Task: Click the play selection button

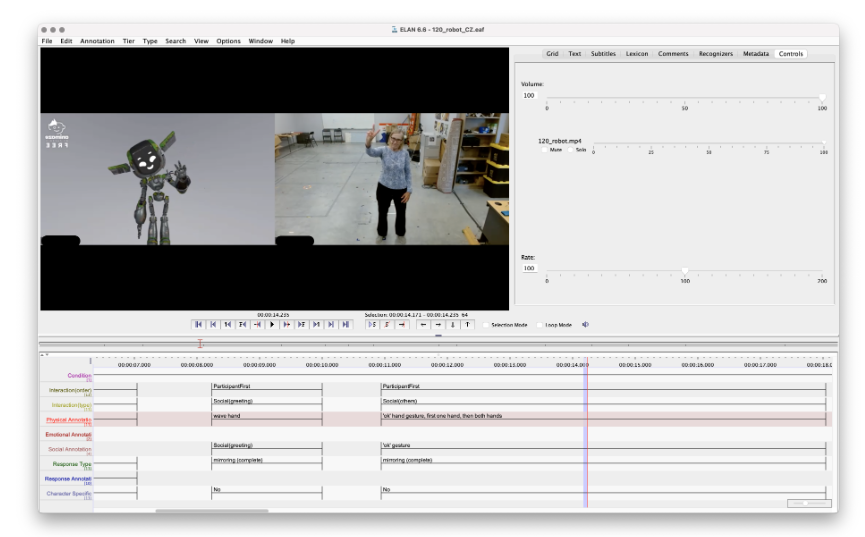Action: [x=373, y=324]
